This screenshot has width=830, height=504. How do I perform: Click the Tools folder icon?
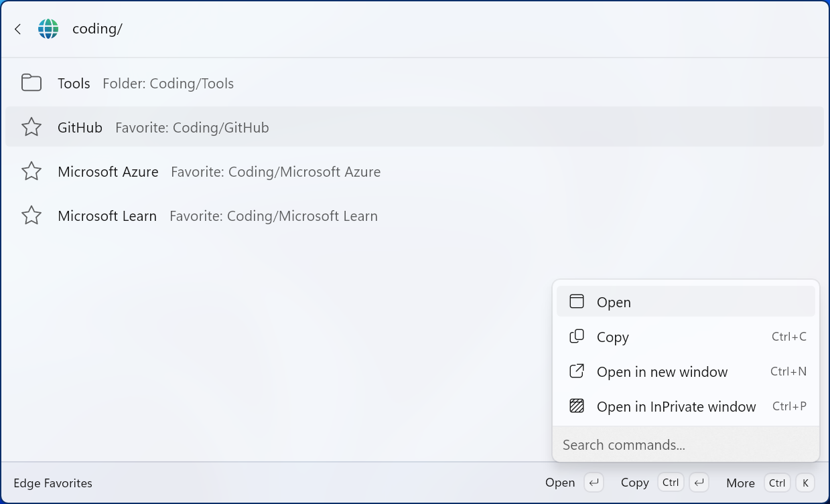point(31,83)
